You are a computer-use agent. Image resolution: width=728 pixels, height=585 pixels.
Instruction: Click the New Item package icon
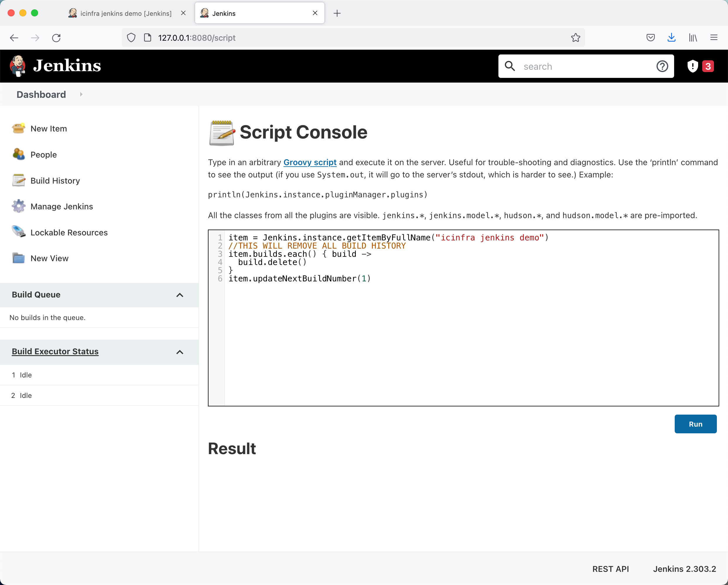[x=18, y=129]
